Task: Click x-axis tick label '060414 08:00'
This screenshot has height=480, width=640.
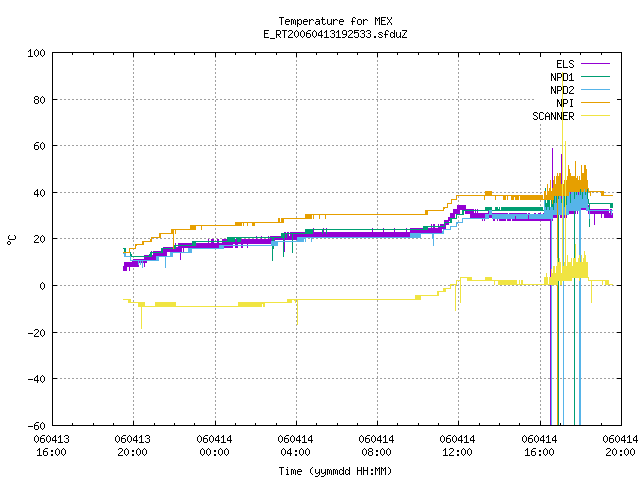Action: point(376,446)
